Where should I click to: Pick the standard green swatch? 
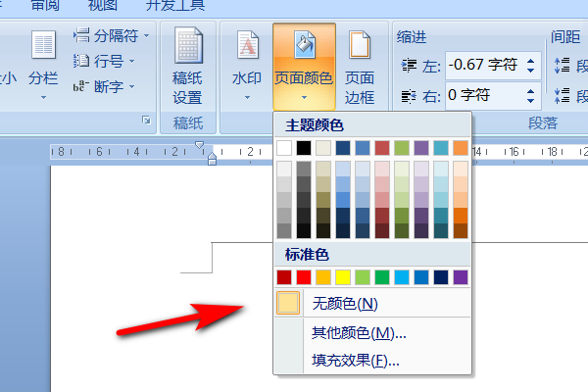coord(382,277)
